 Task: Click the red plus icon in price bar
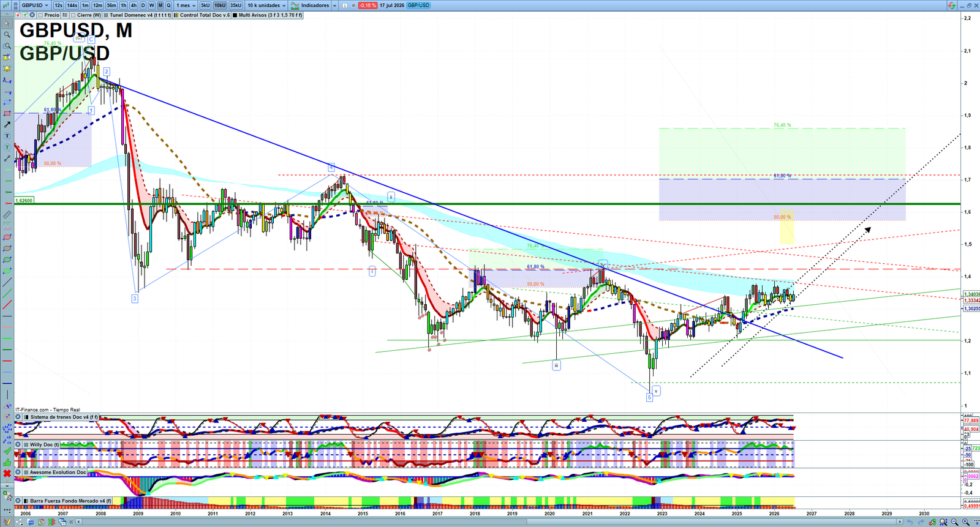pyautogui.click(x=18, y=15)
